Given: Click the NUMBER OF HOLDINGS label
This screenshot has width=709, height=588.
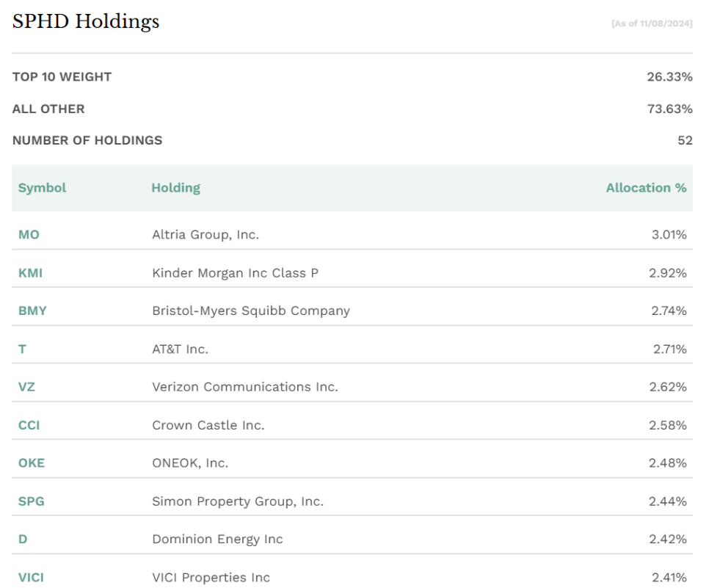Looking at the screenshot, I should [x=87, y=140].
